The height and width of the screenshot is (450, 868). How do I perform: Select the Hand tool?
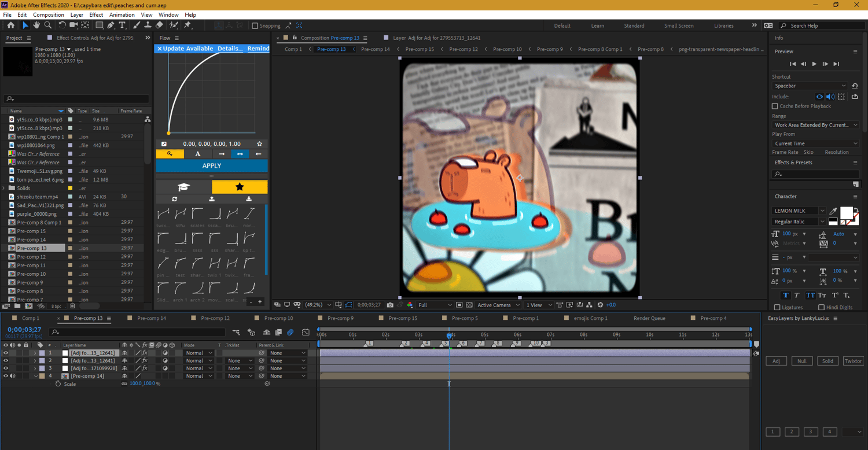click(36, 25)
